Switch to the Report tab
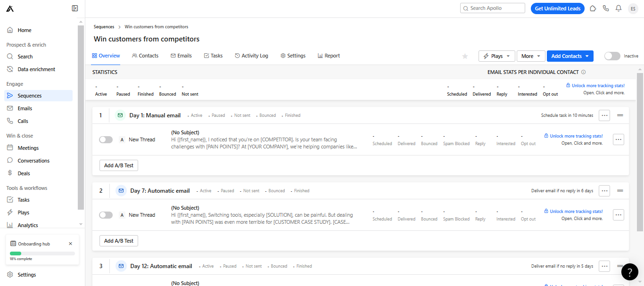 pyautogui.click(x=329, y=56)
